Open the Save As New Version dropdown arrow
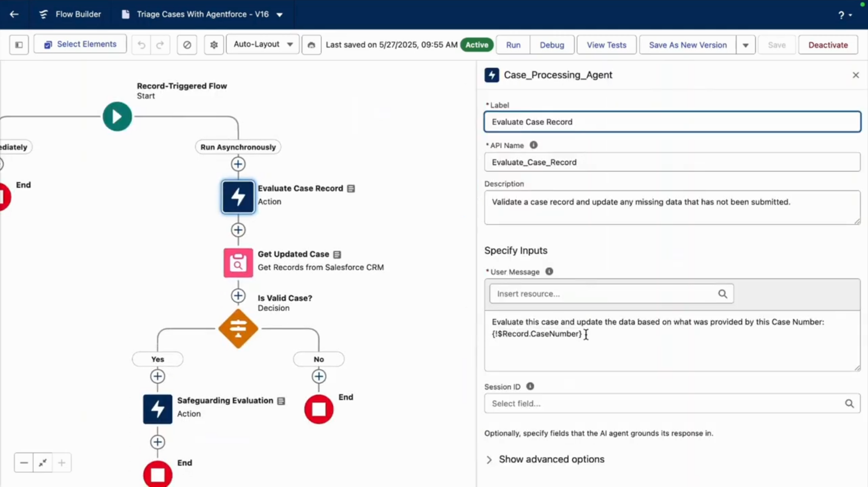 click(745, 45)
